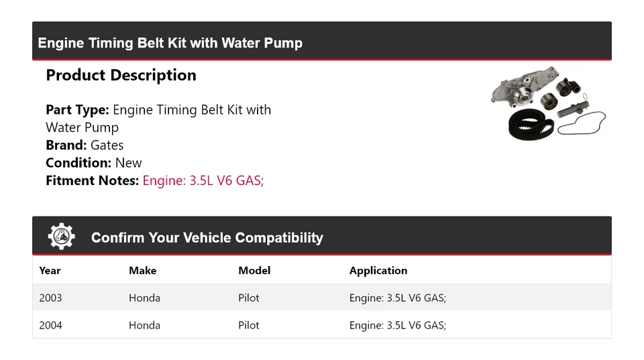
Task: Click the Application column header
Action: [x=378, y=271]
